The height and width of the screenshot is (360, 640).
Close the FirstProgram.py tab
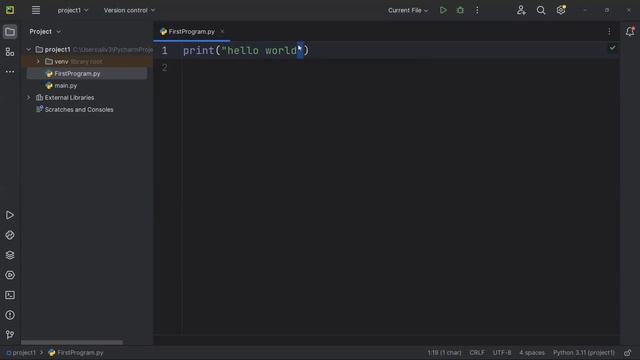click(222, 31)
